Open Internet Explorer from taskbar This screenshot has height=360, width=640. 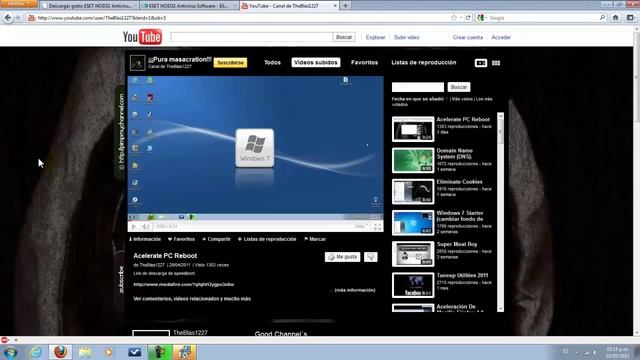point(36,352)
